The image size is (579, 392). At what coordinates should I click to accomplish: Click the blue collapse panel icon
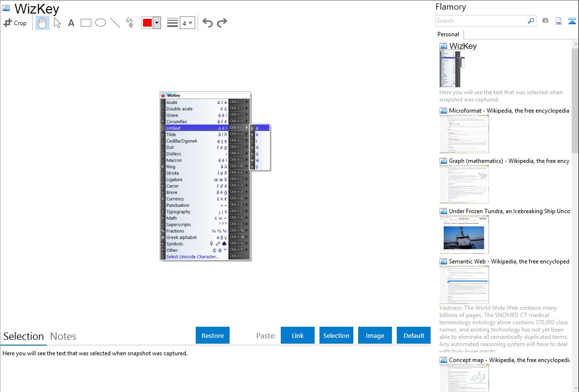[572, 21]
